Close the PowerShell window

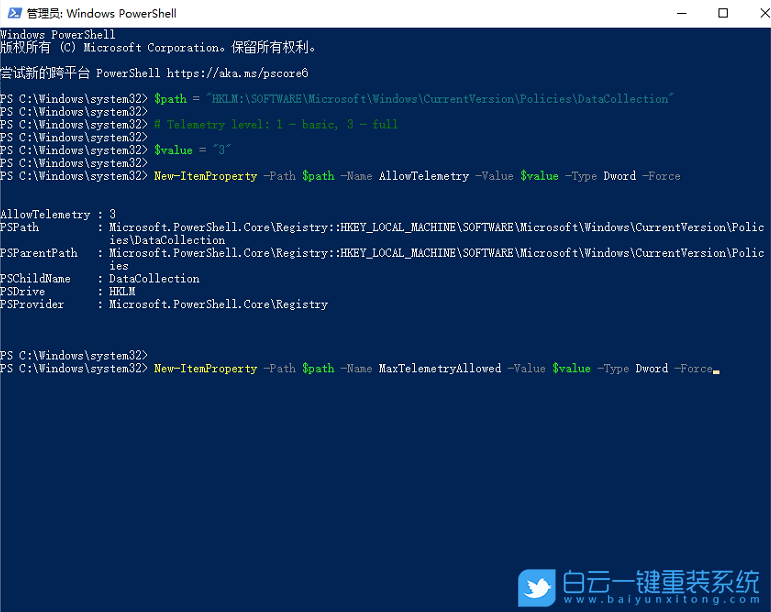coord(765,13)
